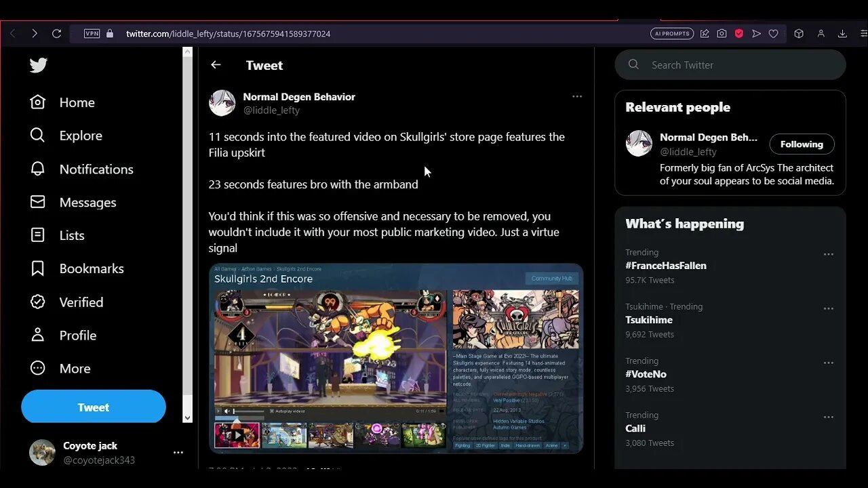Open the #FranceHasFallen trend
Screen dimensions: 868x488
point(666,266)
